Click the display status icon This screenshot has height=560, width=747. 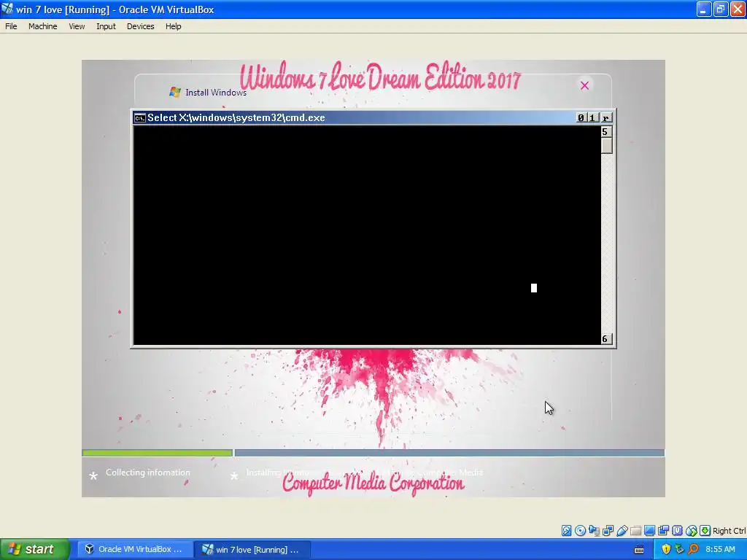pyautogui.click(x=649, y=531)
